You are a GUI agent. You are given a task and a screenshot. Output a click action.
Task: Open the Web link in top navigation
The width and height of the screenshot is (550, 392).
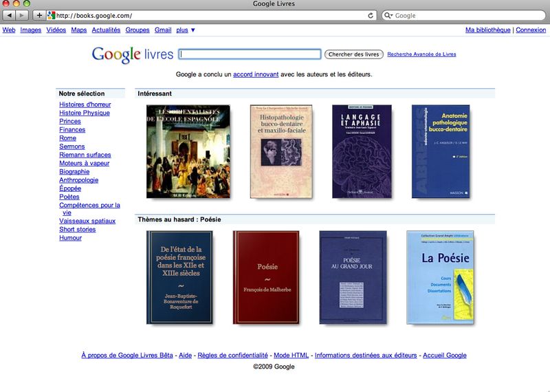9,30
